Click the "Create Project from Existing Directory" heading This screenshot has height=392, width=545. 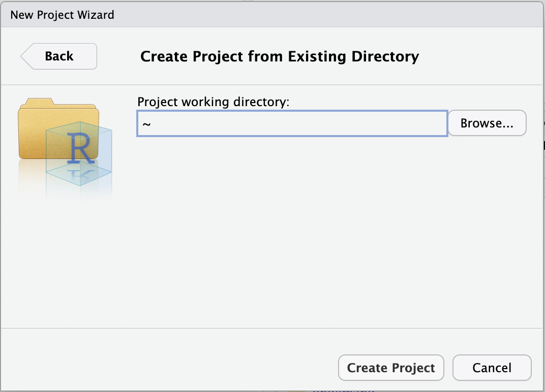pyautogui.click(x=280, y=56)
